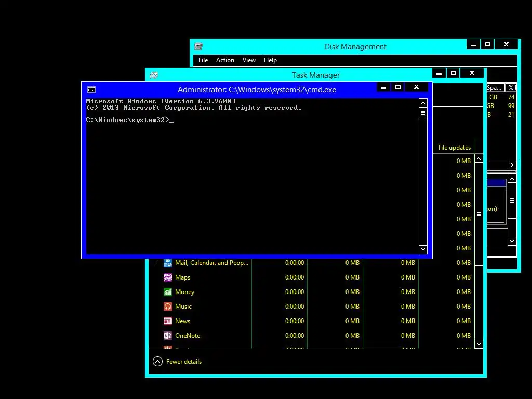Click the cmd window scrollbar thumb

[423, 113]
